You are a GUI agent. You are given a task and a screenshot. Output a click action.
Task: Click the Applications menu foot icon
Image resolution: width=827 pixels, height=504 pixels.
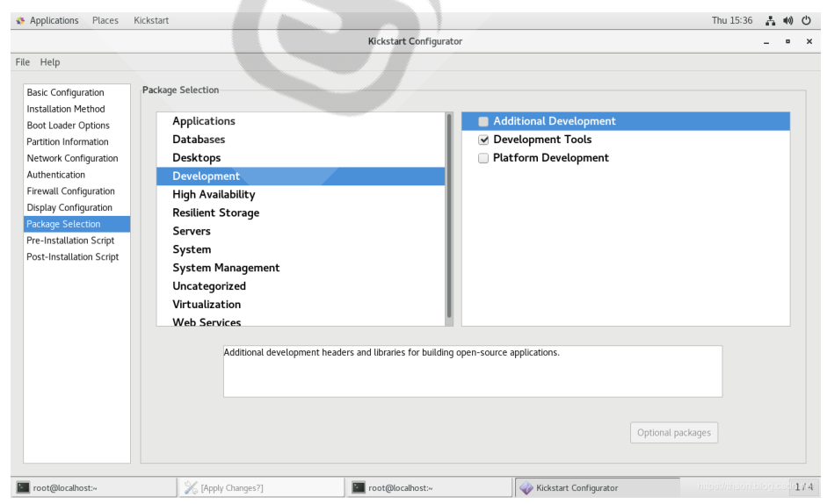(x=20, y=20)
